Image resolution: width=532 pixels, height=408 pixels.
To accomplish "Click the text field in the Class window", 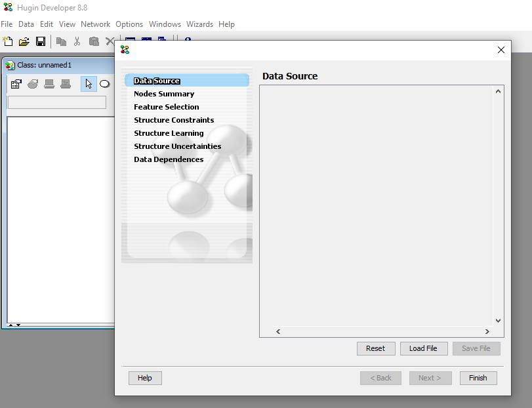I will (57, 102).
